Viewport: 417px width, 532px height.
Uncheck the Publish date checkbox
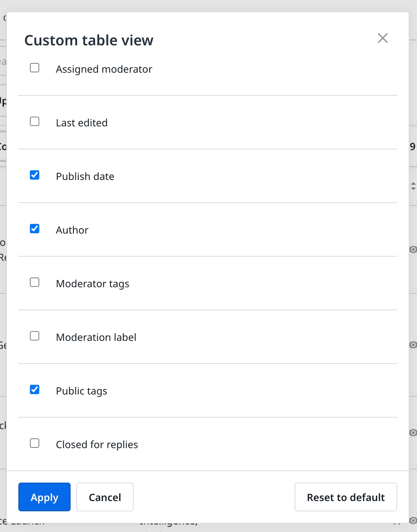pyautogui.click(x=35, y=175)
